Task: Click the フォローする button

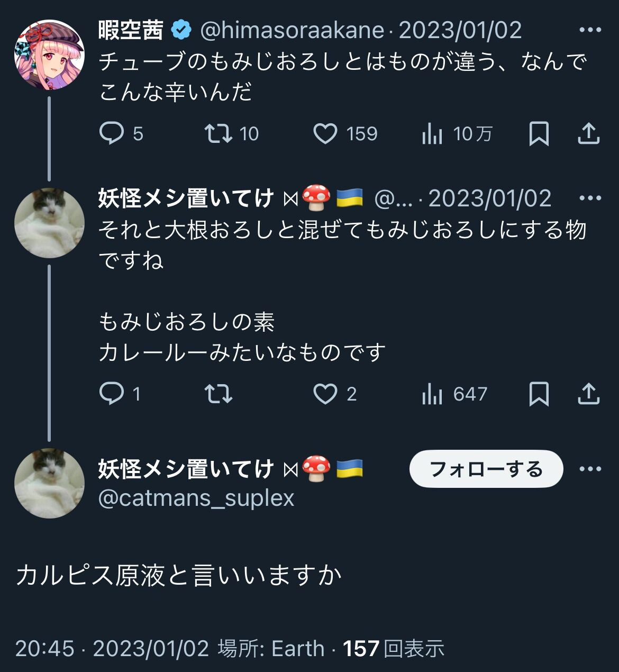Action: 486,469
